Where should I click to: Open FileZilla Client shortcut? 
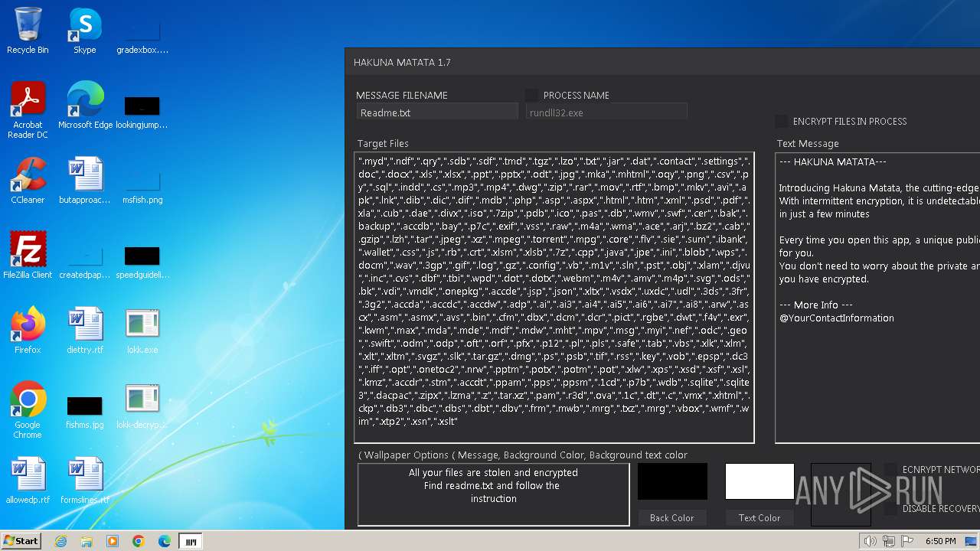tap(28, 256)
